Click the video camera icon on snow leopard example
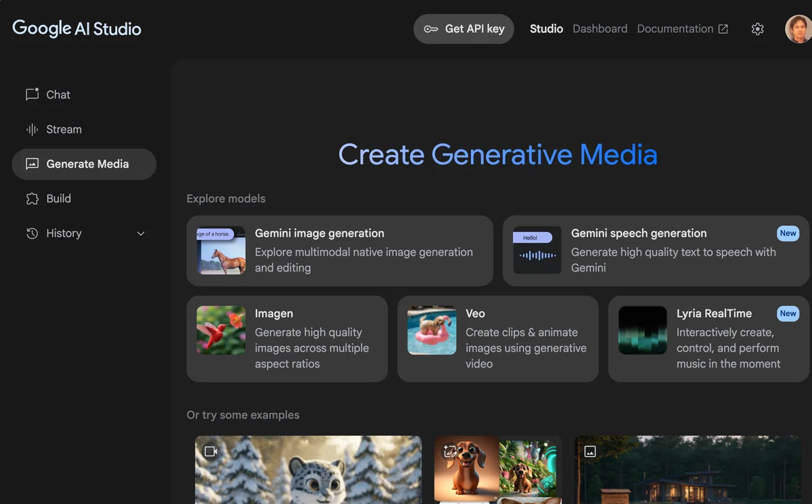The image size is (812, 504). coord(210,451)
